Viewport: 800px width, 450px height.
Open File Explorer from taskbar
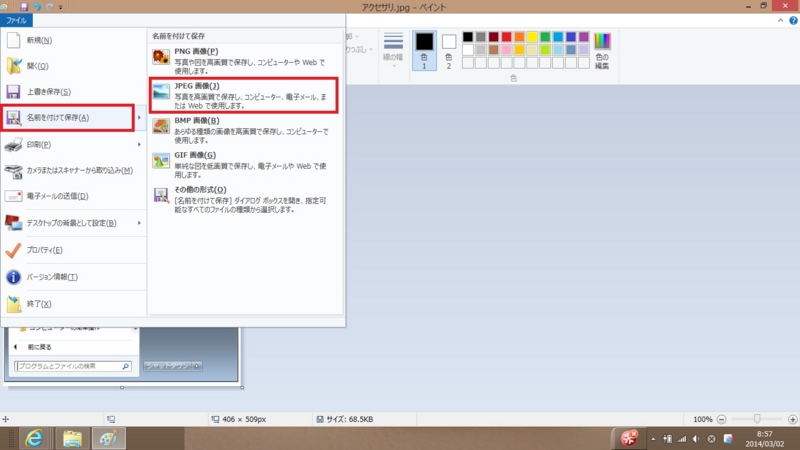point(72,438)
